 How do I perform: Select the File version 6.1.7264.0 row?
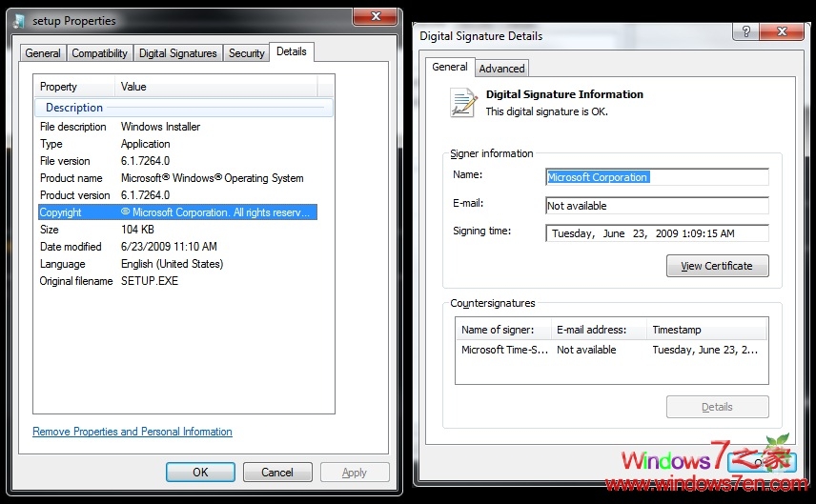click(x=177, y=161)
